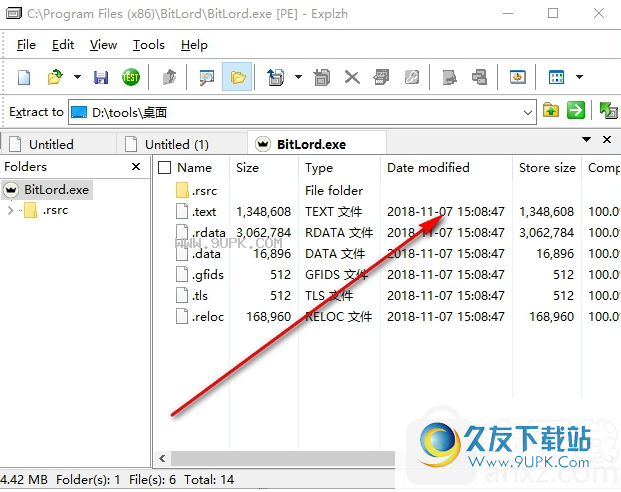Click the view mode grid icon
The width and height of the screenshot is (621, 492).
click(x=556, y=77)
